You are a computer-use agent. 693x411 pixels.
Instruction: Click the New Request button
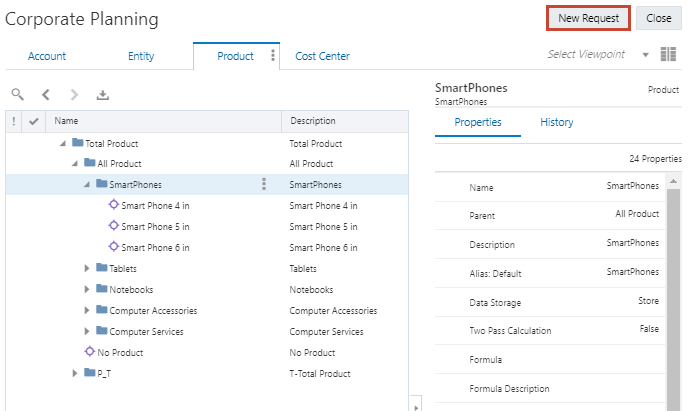coord(588,18)
